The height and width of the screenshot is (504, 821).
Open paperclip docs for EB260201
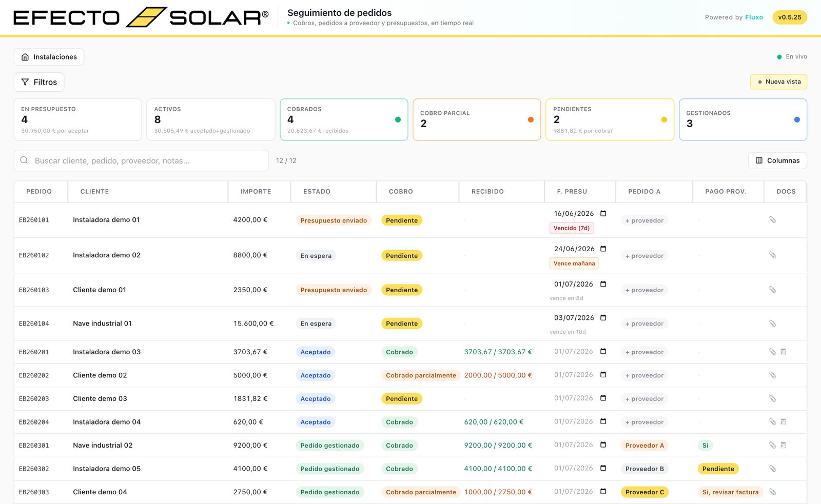[x=772, y=352]
